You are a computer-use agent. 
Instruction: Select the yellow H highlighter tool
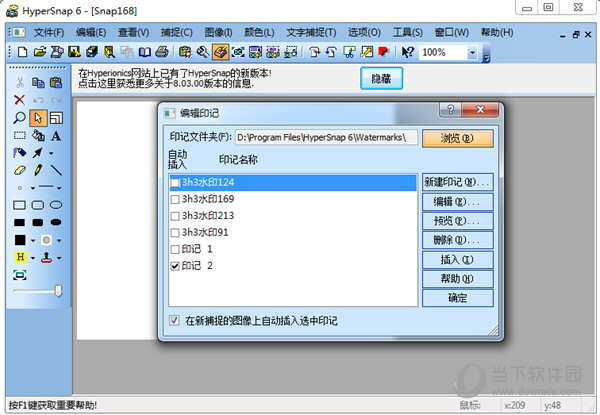tap(20, 257)
